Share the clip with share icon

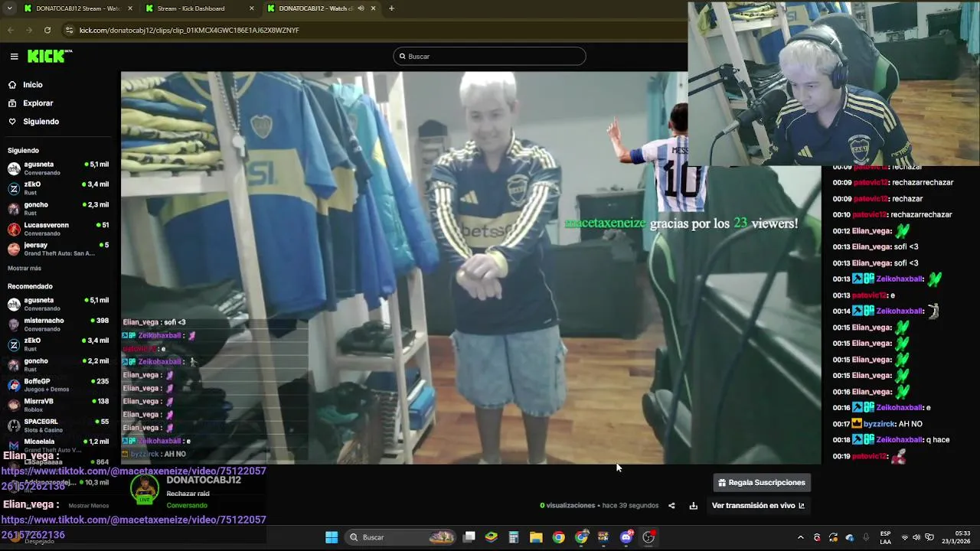point(671,506)
